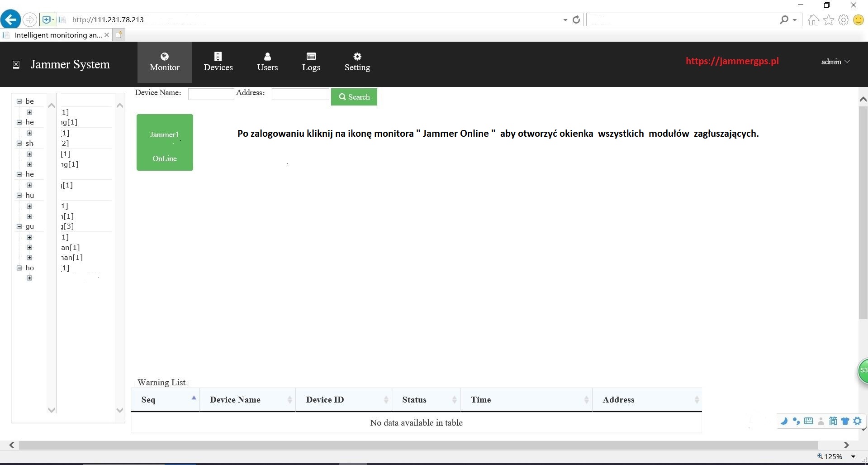Expand the child node under 'ho'
868x465 pixels.
(x=29, y=278)
